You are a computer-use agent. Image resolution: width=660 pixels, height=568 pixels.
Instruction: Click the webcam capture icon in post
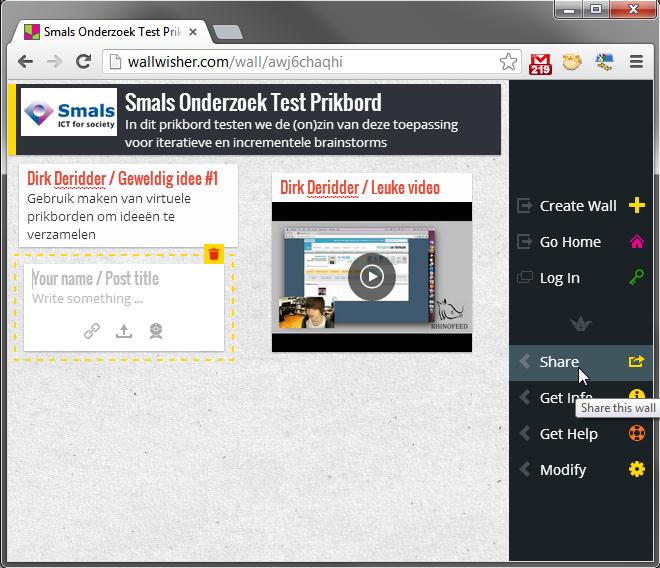coord(156,331)
